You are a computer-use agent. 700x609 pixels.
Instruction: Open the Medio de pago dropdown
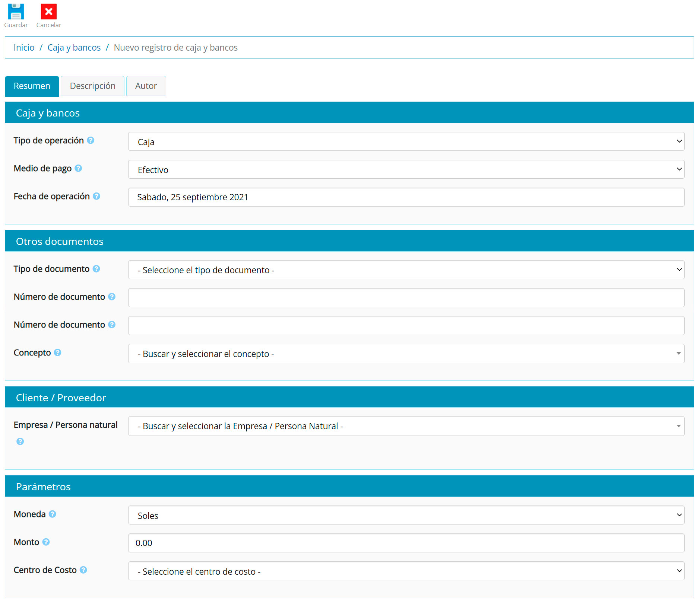406,169
